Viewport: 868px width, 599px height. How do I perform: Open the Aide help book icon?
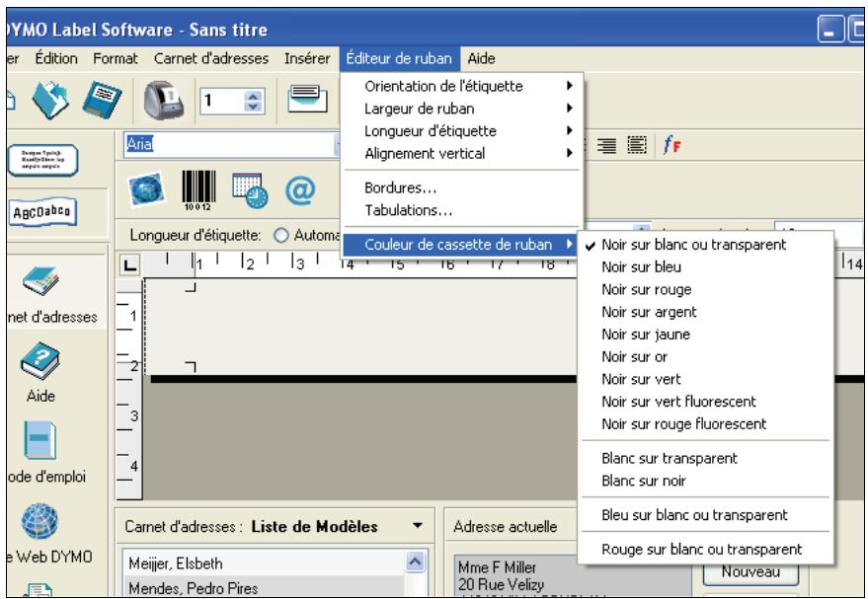coord(39,361)
